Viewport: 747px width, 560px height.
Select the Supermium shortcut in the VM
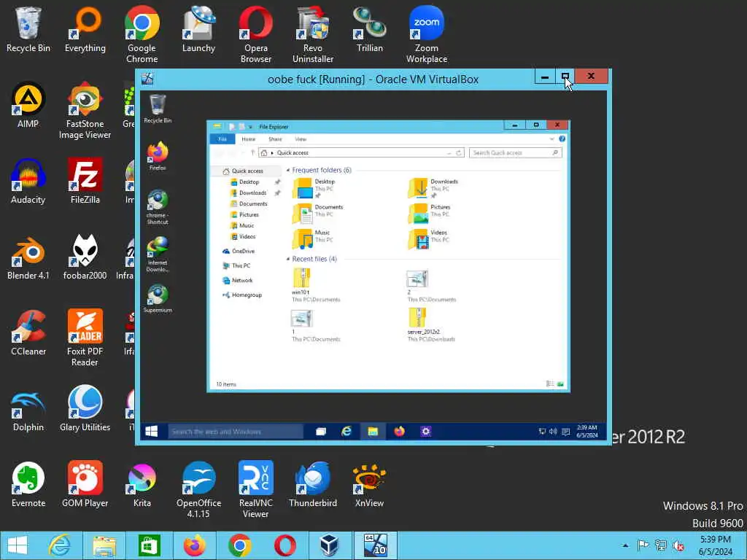coord(158,298)
